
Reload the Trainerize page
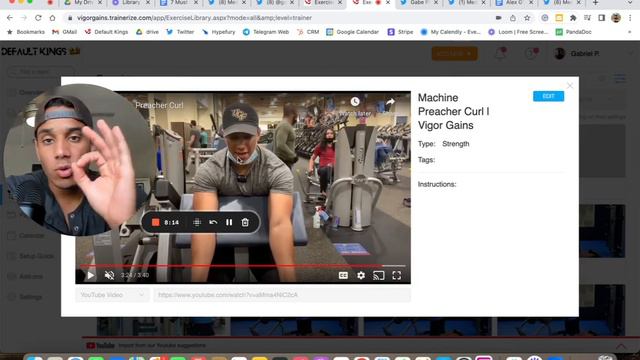pyautogui.click(x=38, y=18)
